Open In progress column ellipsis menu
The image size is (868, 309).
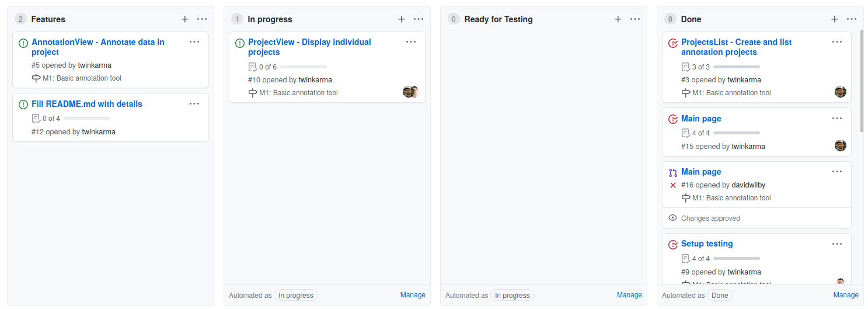419,19
